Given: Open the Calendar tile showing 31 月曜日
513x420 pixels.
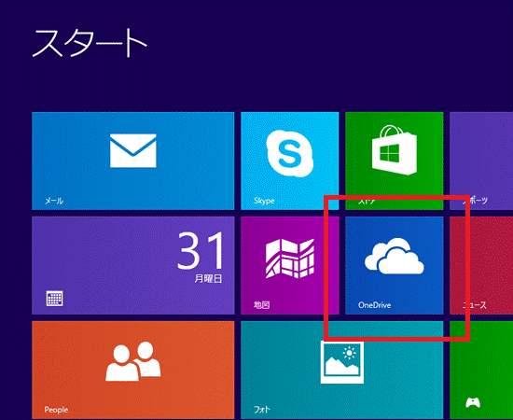Looking at the screenshot, I should pyautogui.click(x=132, y=265).
